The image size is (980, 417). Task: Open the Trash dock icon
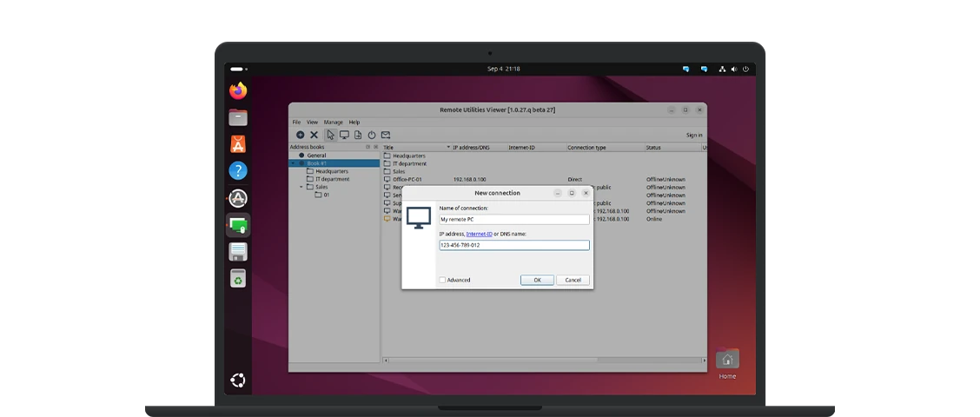click(238, 279)
